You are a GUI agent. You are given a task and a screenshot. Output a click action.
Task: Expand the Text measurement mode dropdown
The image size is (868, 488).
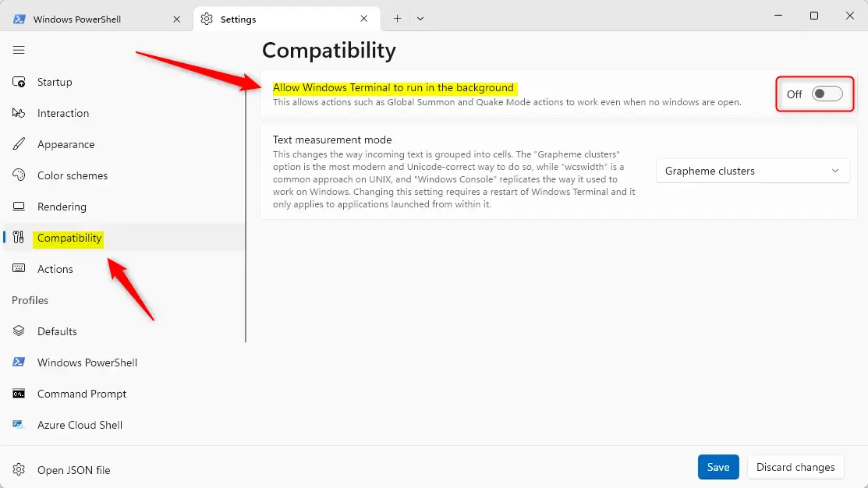pos(752,171)
